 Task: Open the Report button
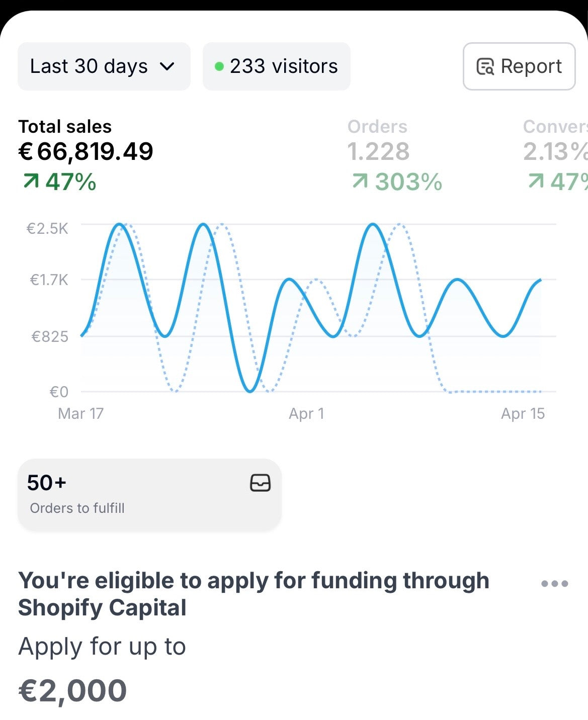[519, 66]
